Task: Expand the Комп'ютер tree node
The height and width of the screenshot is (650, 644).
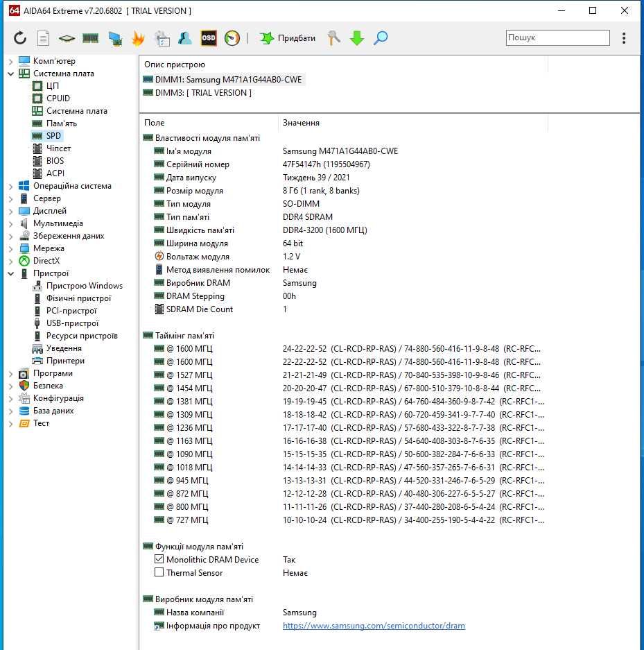Action: pos(11,61)
